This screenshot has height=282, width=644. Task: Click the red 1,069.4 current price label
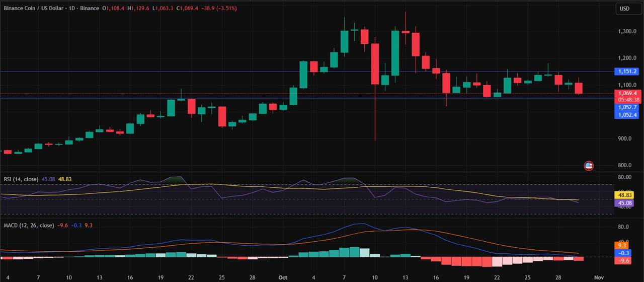tap(627, 93)
